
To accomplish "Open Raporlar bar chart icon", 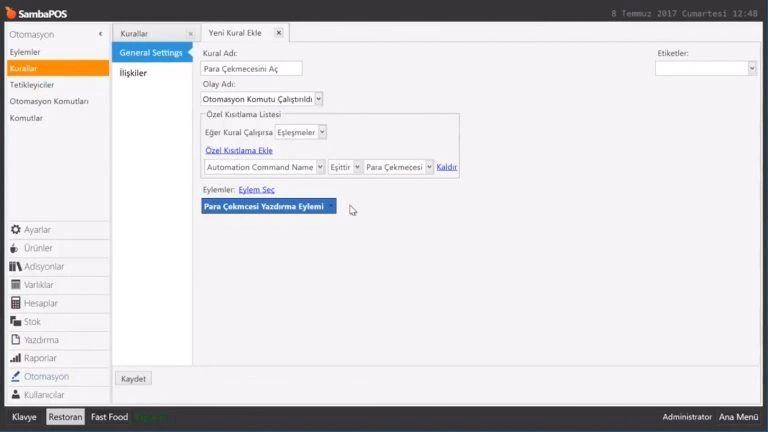I will coord(16,358).
